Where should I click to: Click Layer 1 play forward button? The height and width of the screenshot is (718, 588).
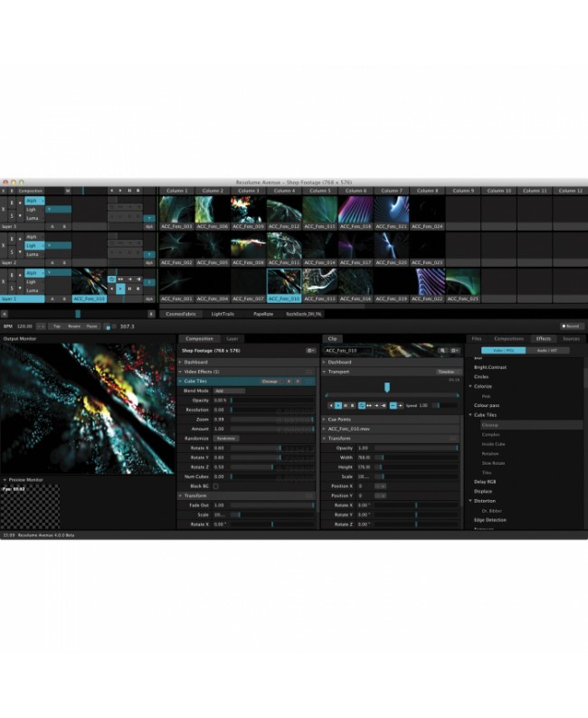pos(120,288)
